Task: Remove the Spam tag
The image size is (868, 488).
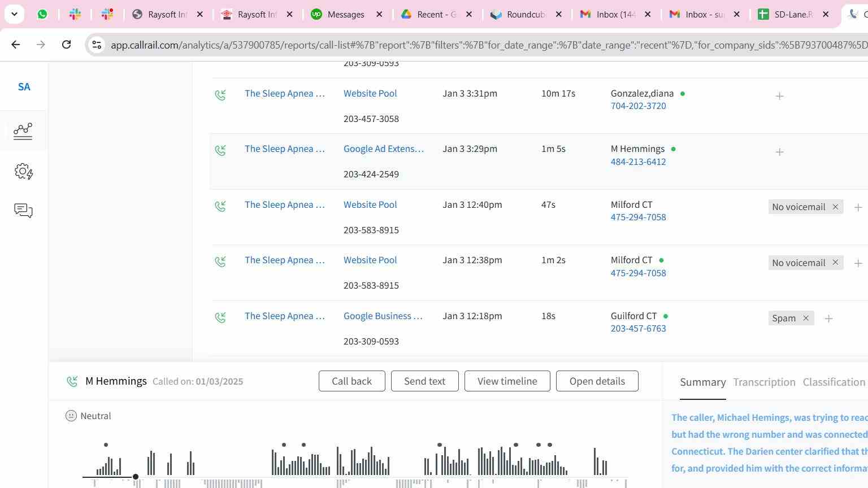Action: point(806,318)
